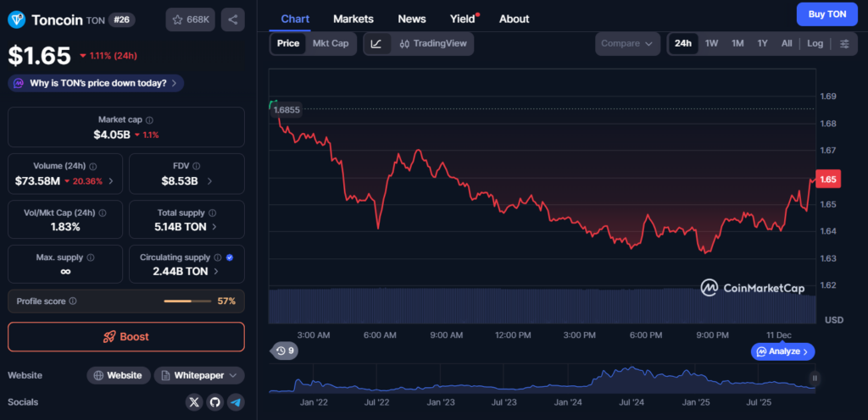
Task: Click info icon beside Total supply
Action: tap(213, 213)
